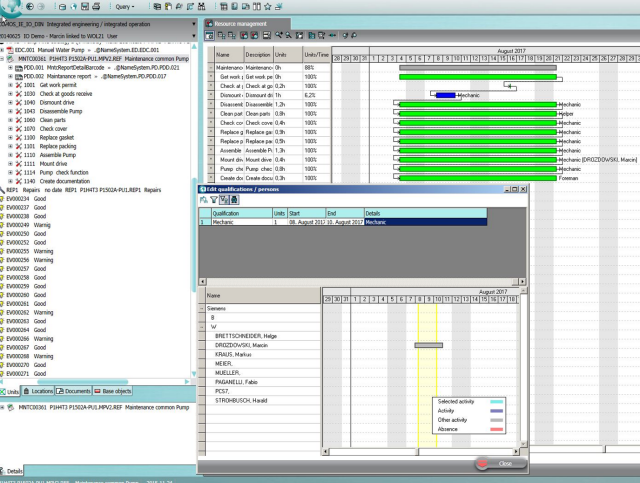Select person STROHBUSCH, Harald
This screenshot has width=640, height=483.
(x=241, y=401)
